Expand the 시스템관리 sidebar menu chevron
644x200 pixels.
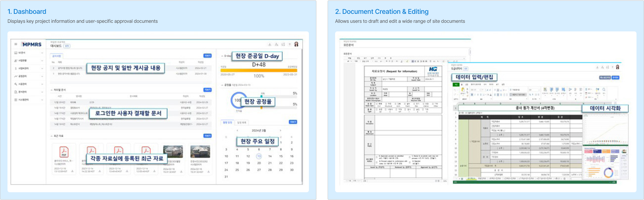tap(42, 100)
